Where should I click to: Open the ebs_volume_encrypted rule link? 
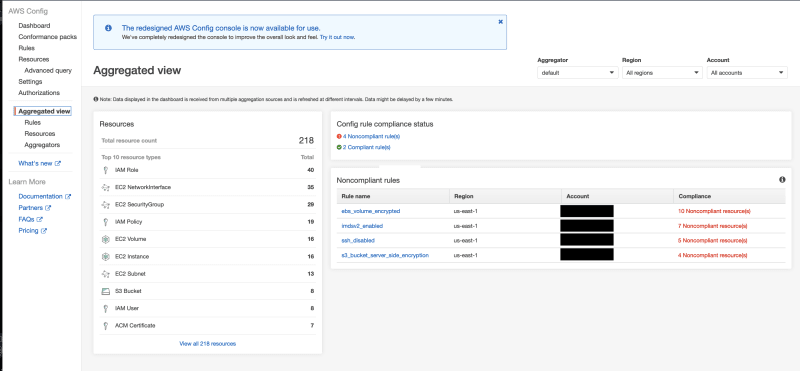(x=370, y=211)
